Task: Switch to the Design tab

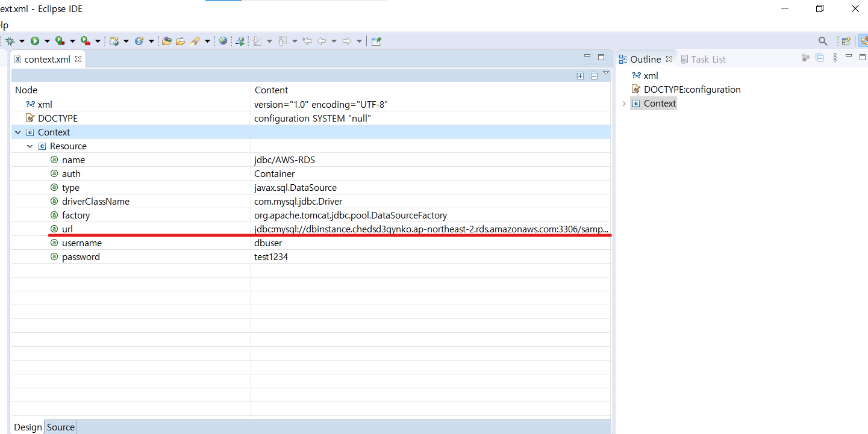Action: pos(28,427)
